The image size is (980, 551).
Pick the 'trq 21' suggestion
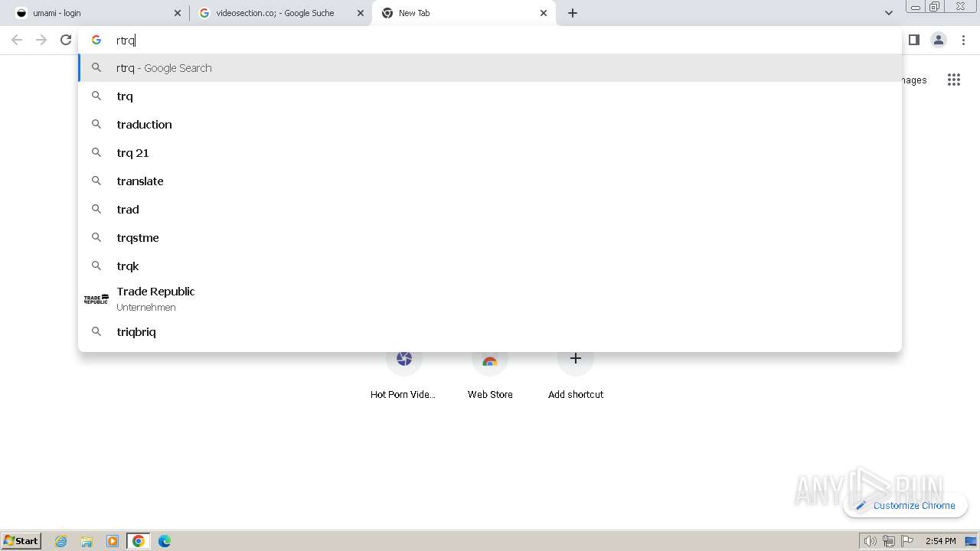click(x=490, y=153)
